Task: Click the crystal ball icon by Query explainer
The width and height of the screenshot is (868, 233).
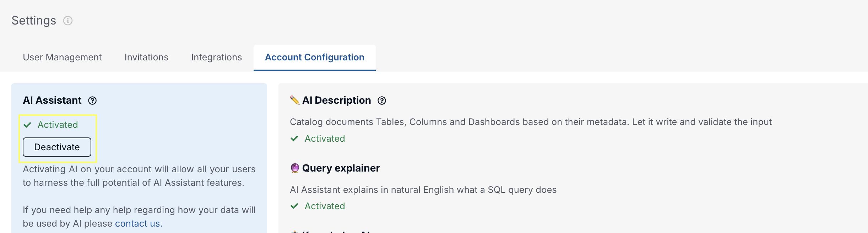Action: pos(295,168)
